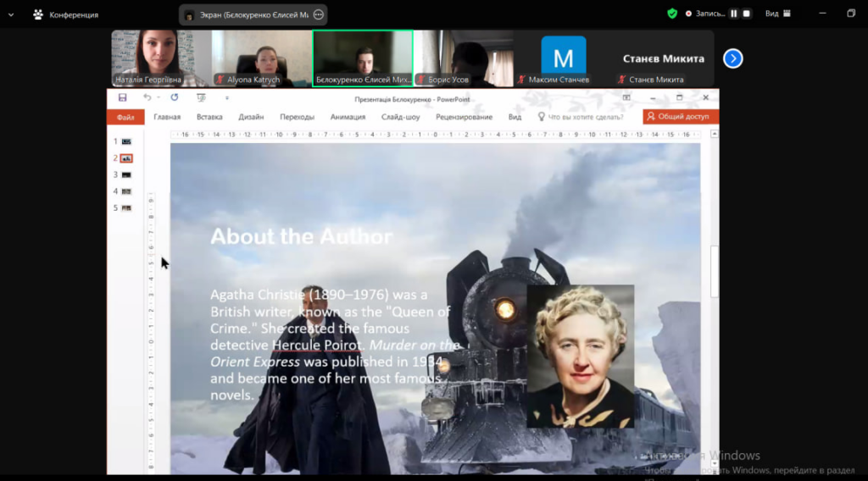
Task: Select Белокуренко Єлисей video thumbnail
Action: click(x=363, y=58)
